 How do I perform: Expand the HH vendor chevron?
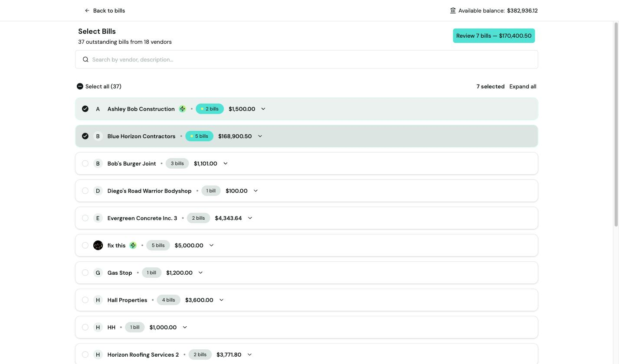point(185,327)
